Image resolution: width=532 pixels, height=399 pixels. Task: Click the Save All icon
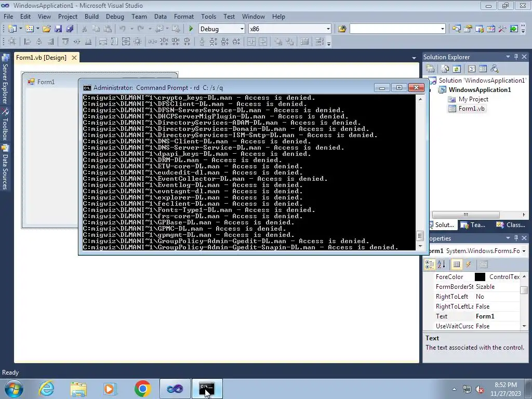pos(70,29)
